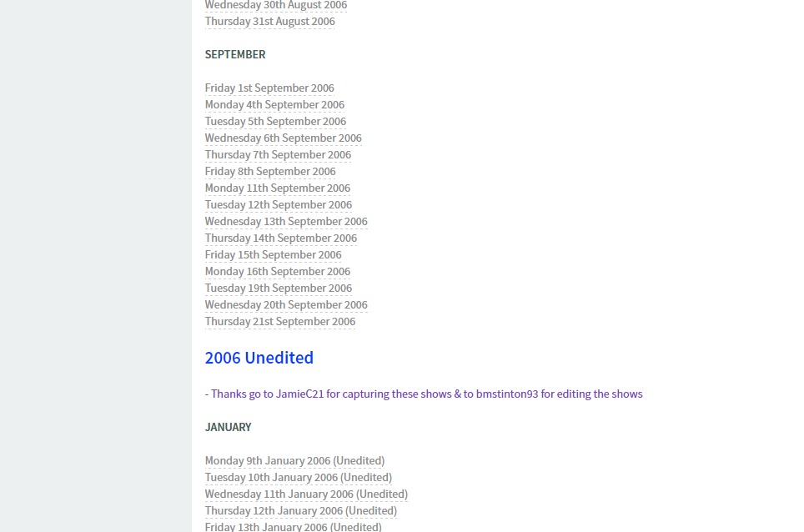
Task: Open Monday 9th January 2006 (Unedited)
Action: pos(294,461)
